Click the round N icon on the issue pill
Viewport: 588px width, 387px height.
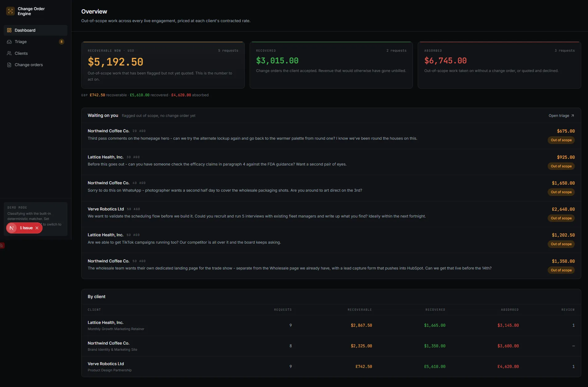pos(11,228)
